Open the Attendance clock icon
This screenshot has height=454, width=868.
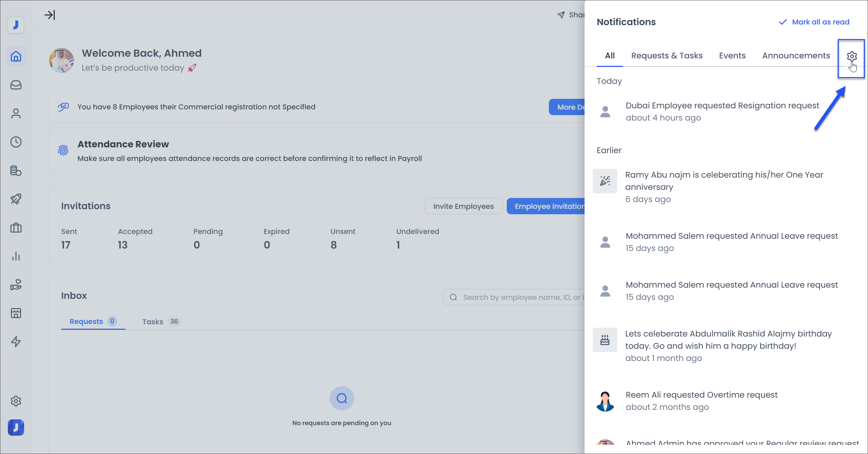[x=16, y=142]
